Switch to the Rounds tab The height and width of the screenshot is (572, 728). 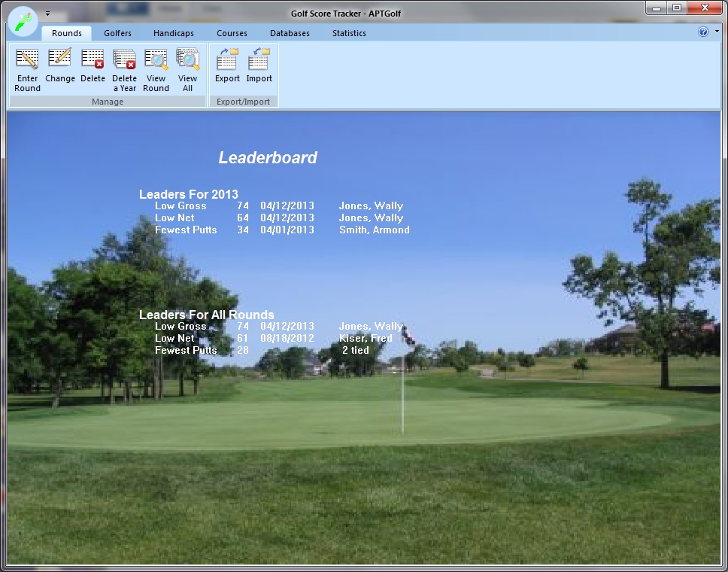click(67, 33)
